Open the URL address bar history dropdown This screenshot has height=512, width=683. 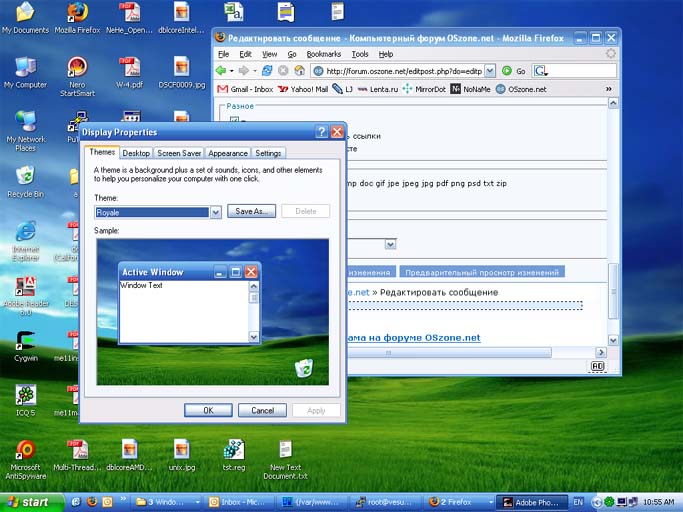491,71
